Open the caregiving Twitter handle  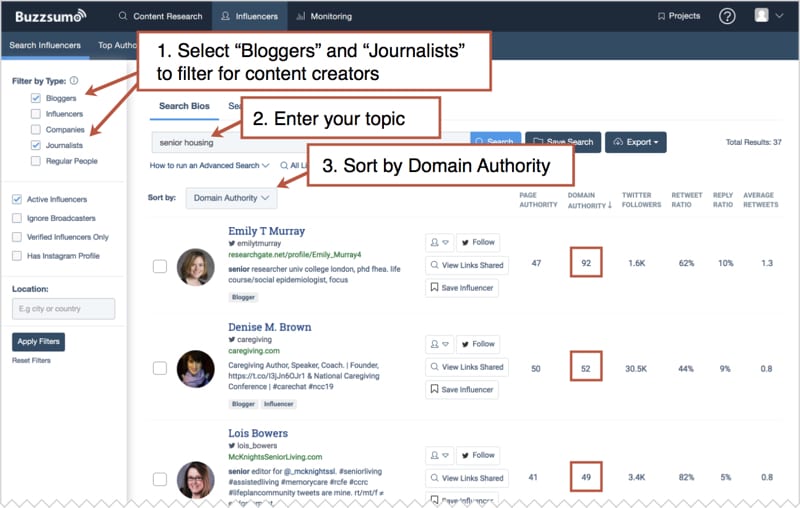coord(250,339)
